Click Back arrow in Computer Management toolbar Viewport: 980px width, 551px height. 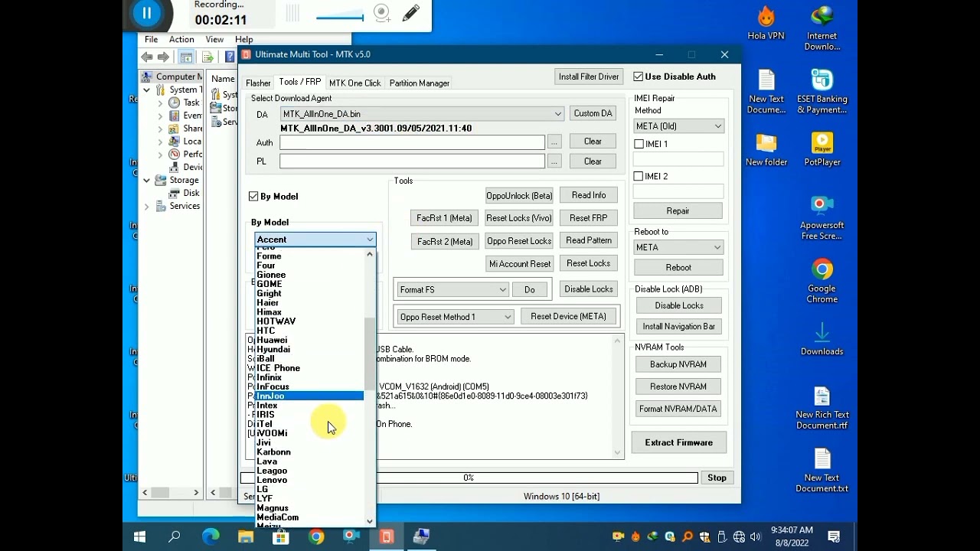coord(147,57)
